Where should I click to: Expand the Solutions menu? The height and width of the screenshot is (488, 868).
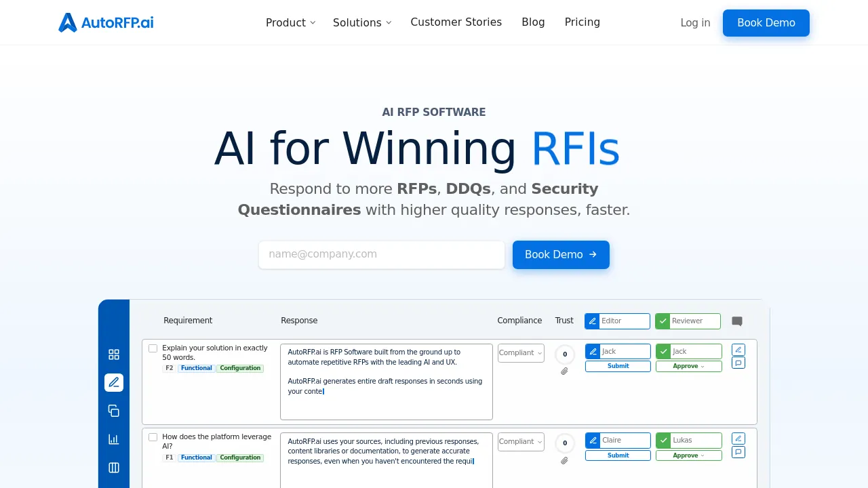tap(362, 22)
